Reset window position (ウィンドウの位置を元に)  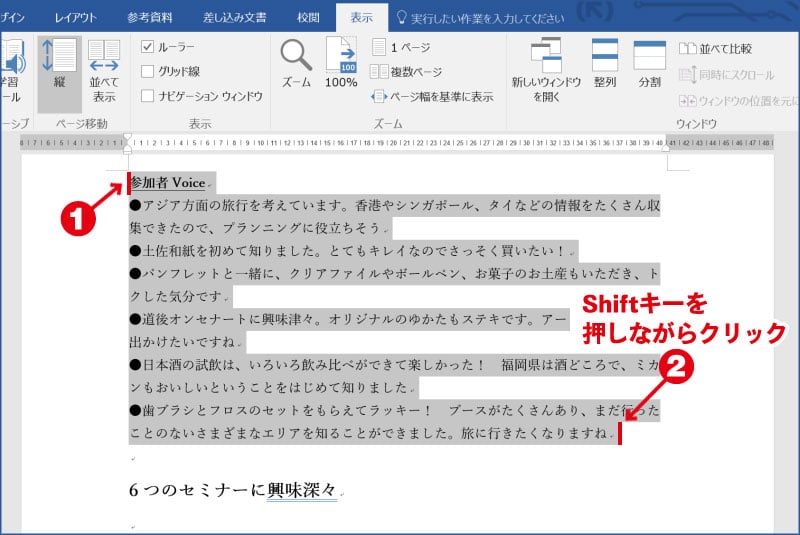738,101
